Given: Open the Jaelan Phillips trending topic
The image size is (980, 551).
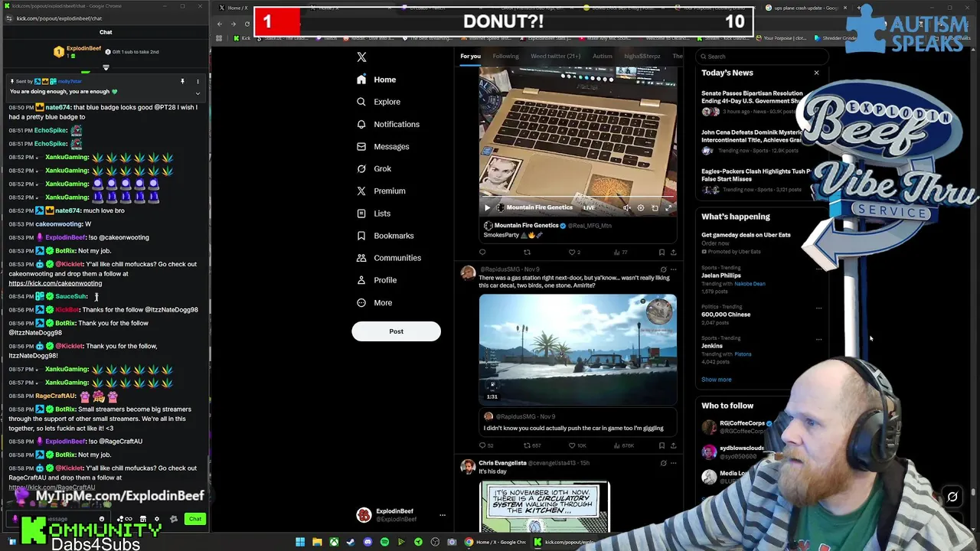Looking at the screenshot, I should (x=720, y=275).
